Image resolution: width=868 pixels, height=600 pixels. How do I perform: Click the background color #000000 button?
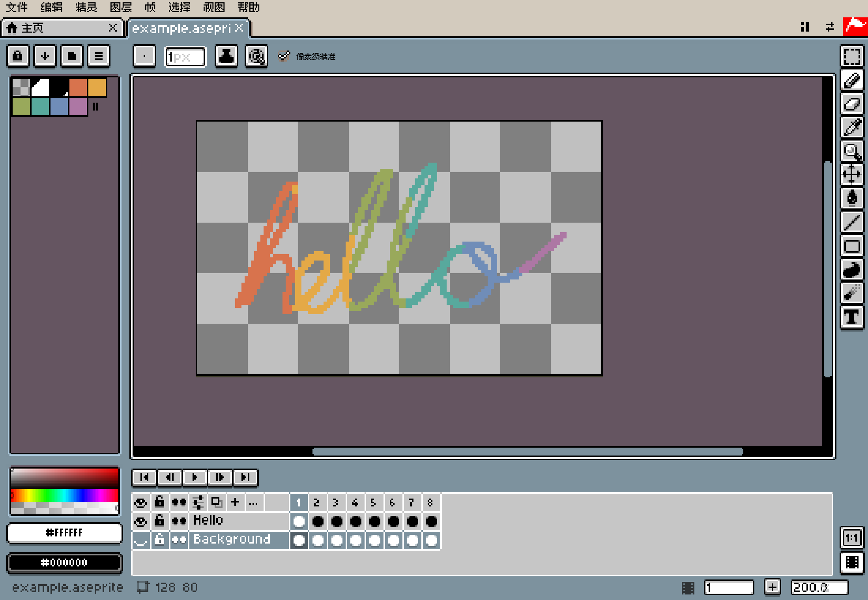tap(64, 562)
